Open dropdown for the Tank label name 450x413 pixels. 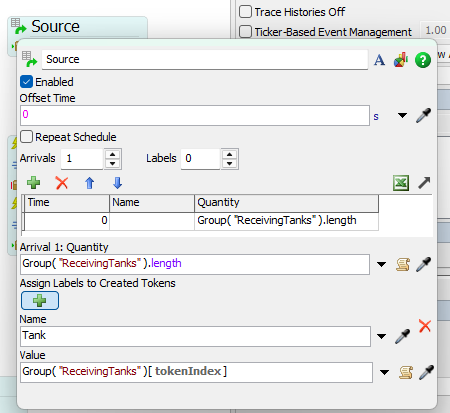point(381,336)
